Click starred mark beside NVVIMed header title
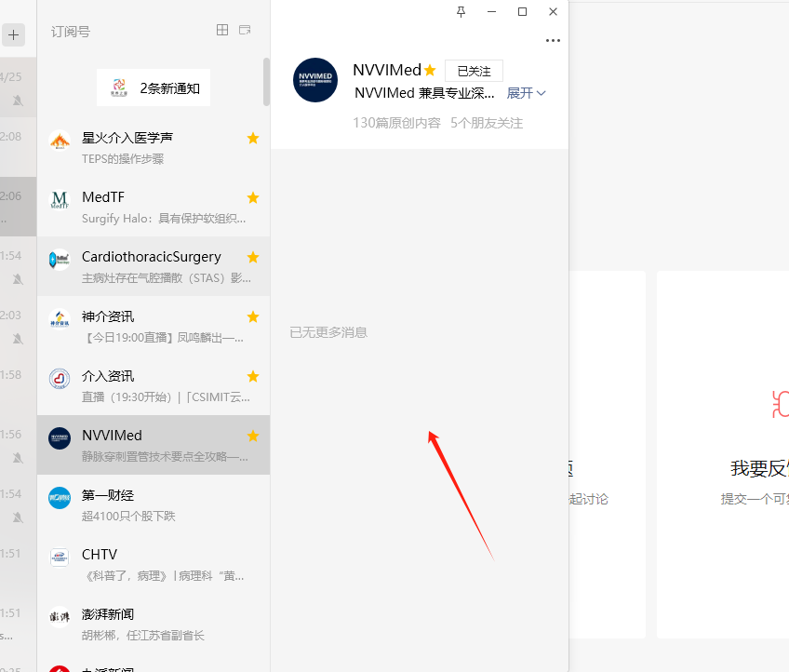 point(430,70)
